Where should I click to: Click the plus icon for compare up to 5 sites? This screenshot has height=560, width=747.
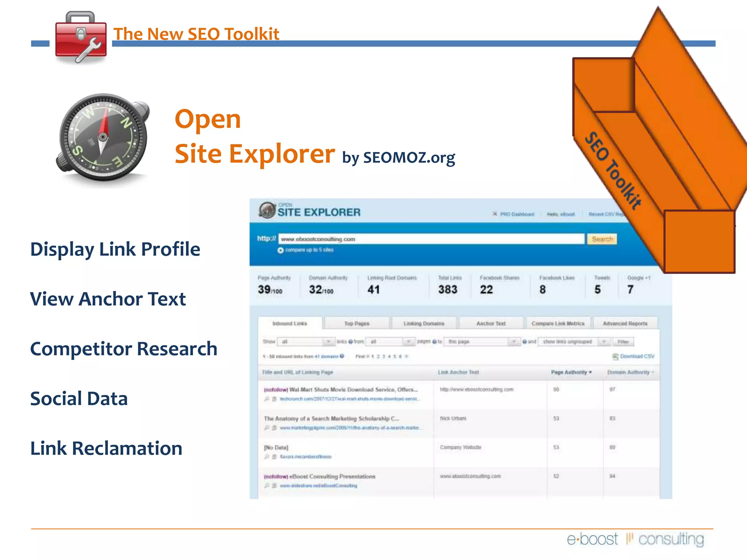tap(280, 250)
